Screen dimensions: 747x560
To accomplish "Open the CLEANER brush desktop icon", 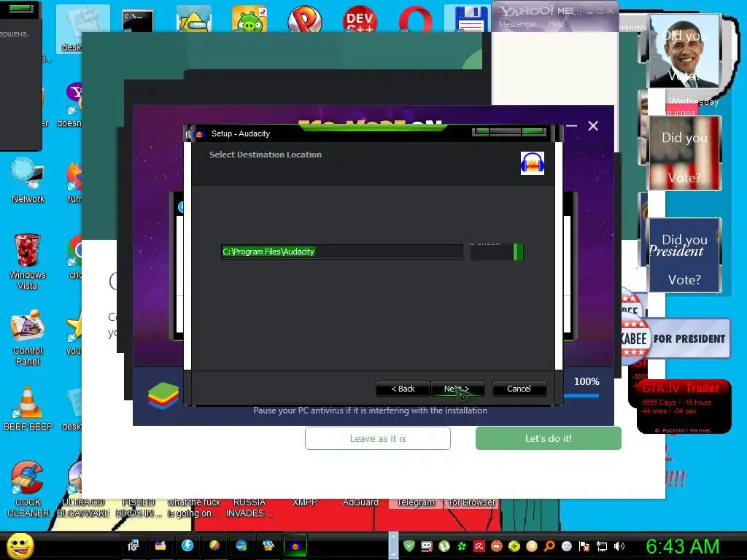I will coord(28,489).
